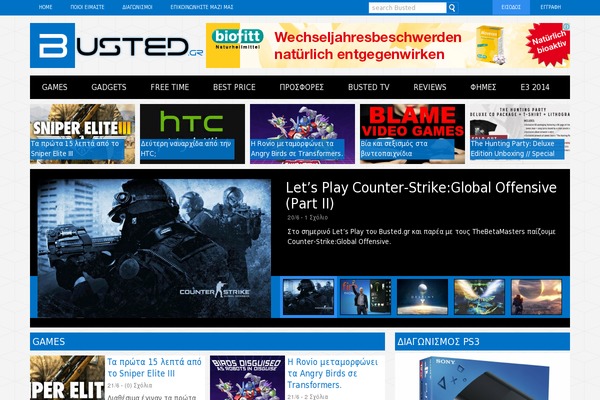The height and width of the screenshot is (400, 600).
Task: Open Angry Birds Transformers featured thumbnail
Action: click(302, 134)
